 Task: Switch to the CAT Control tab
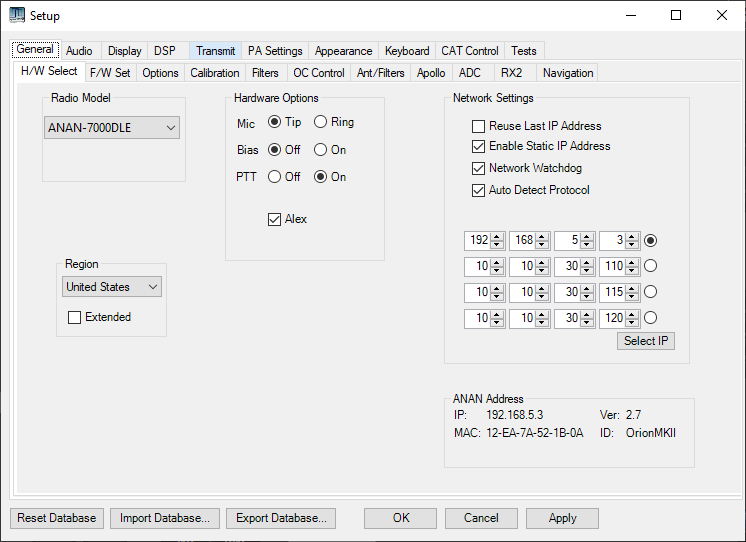pos(470,51)
